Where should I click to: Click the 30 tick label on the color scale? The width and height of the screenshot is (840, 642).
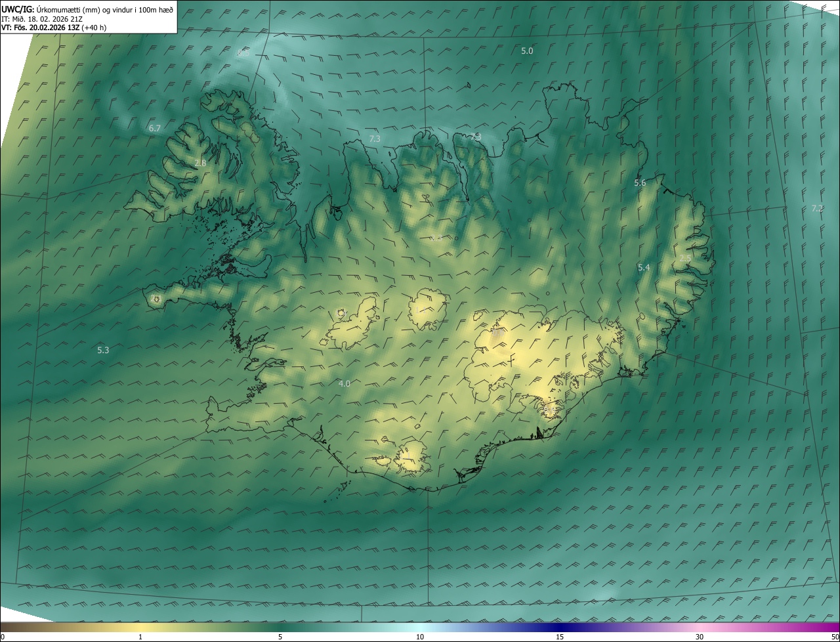tap(700, 637)
